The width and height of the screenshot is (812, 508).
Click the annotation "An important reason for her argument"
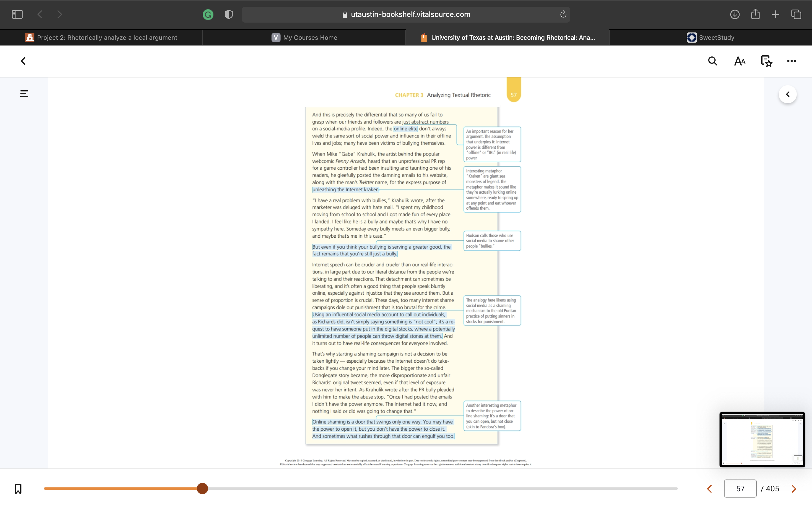click(x=492, y=144)
